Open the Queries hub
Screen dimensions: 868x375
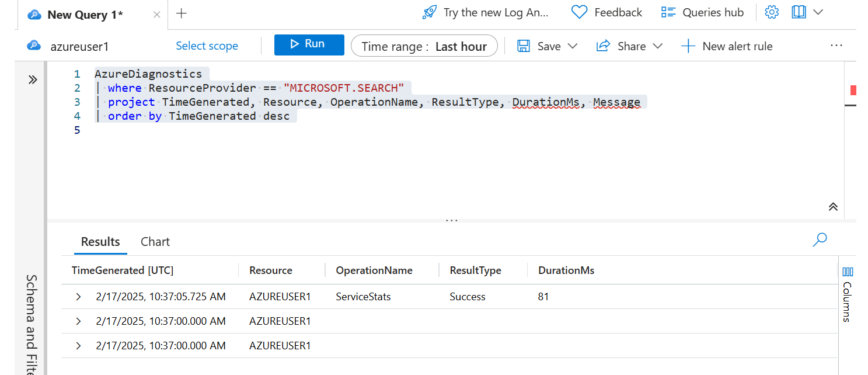702,12
